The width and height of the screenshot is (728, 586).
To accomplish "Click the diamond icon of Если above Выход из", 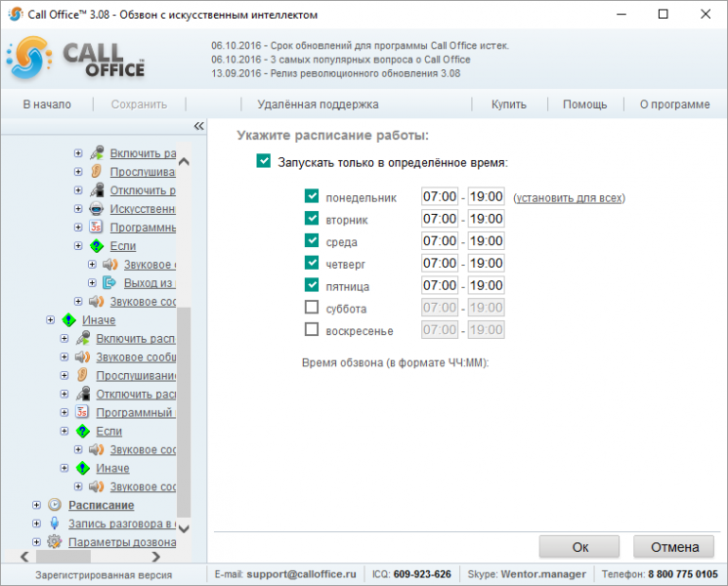I will pos(96,246).
